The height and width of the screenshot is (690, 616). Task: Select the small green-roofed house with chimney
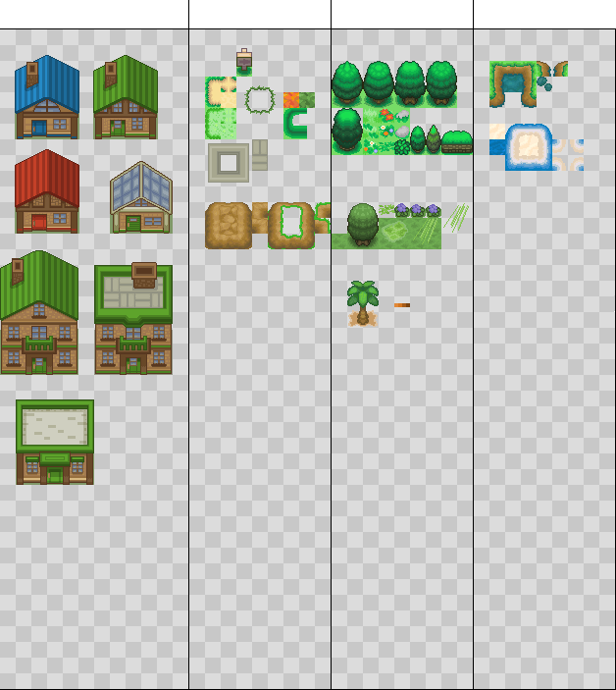pos(126,97)
